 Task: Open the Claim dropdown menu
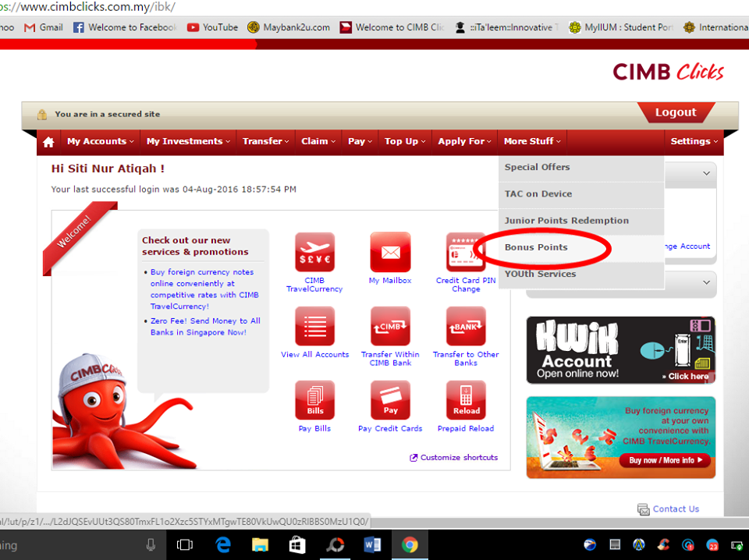coord(318,141)
